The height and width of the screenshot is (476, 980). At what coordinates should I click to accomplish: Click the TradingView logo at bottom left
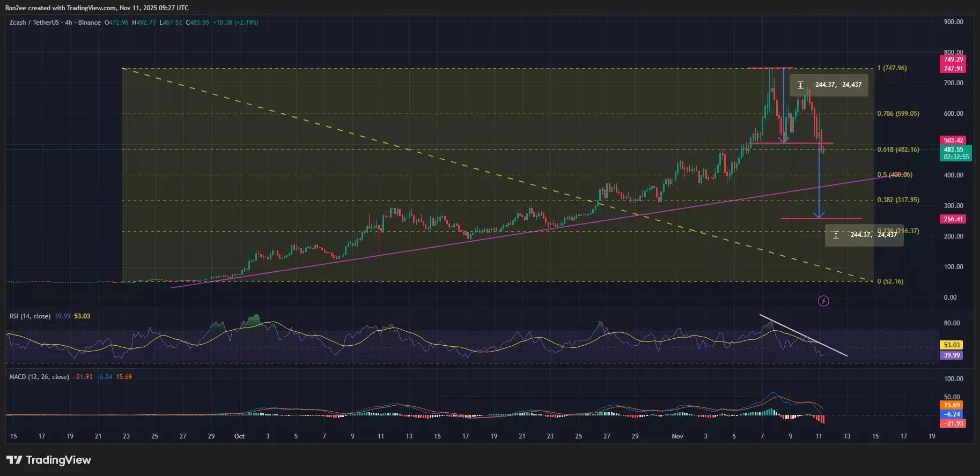tap(49, 460)
